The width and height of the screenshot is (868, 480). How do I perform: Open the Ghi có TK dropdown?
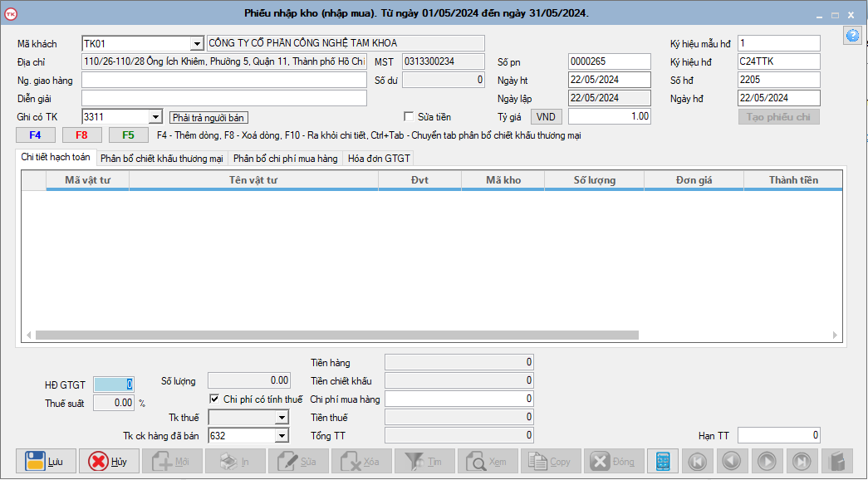click(x=154, y=117)
